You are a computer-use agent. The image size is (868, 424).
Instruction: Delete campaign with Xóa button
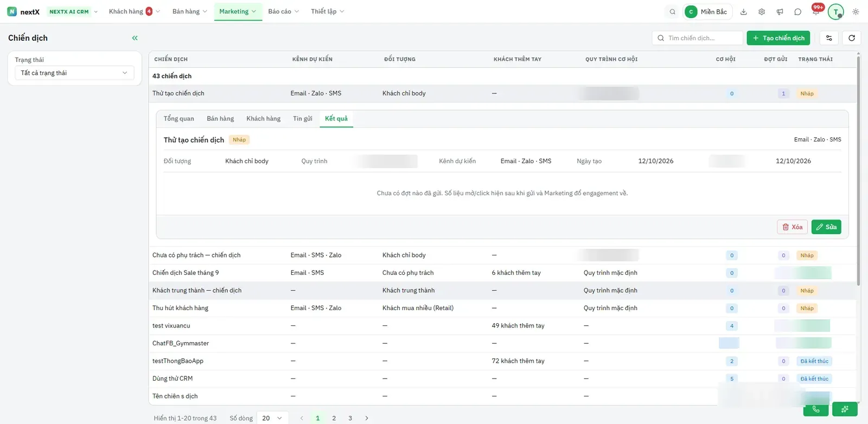(x=793, y=227)
